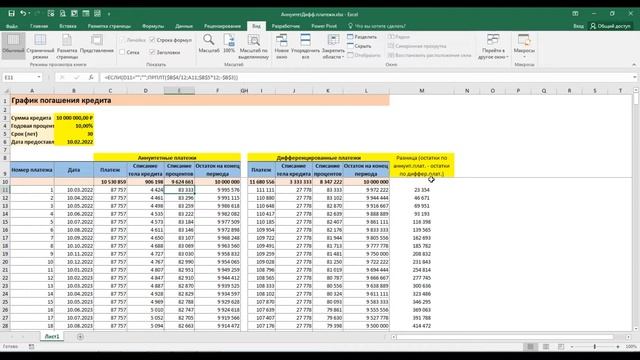
Task: Open the Name Box dropdown arrow
Action: point(39,77)
